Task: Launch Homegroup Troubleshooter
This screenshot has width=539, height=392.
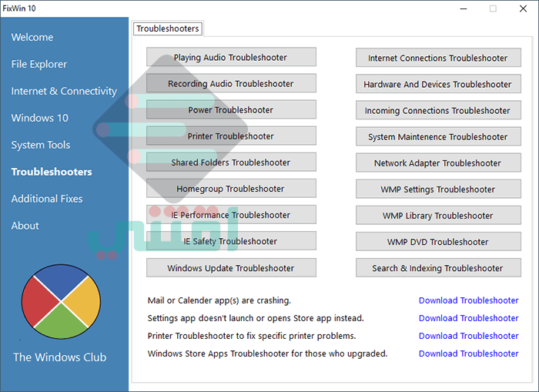Action: point(231,189)
